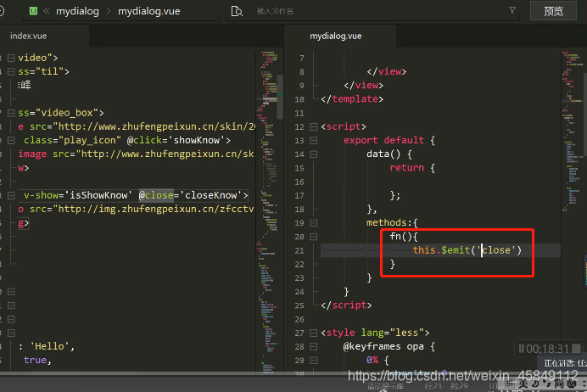Open the 预览 preview button
Viewport: 587px width, 392px height.
553,11
